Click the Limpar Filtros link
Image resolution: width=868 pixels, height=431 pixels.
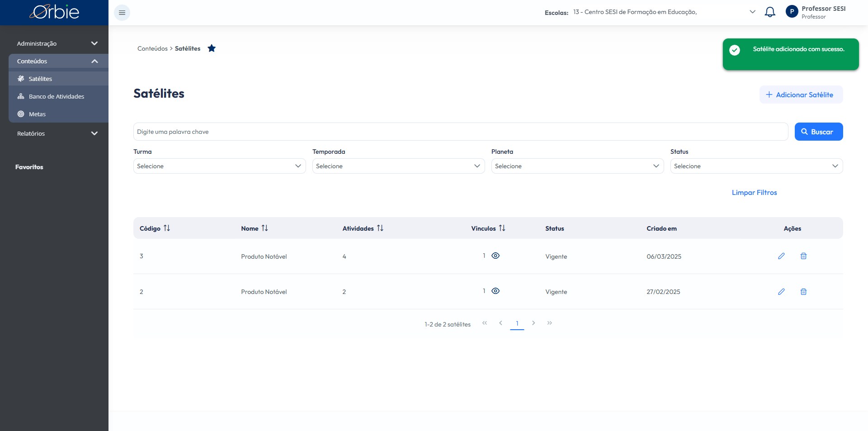click(x=754, y=193)
